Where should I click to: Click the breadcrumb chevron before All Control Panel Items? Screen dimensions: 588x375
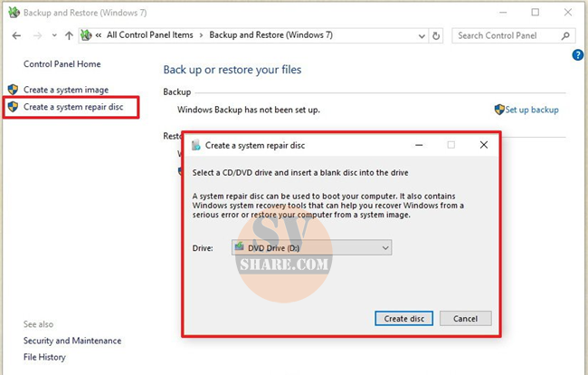[99, 35]
